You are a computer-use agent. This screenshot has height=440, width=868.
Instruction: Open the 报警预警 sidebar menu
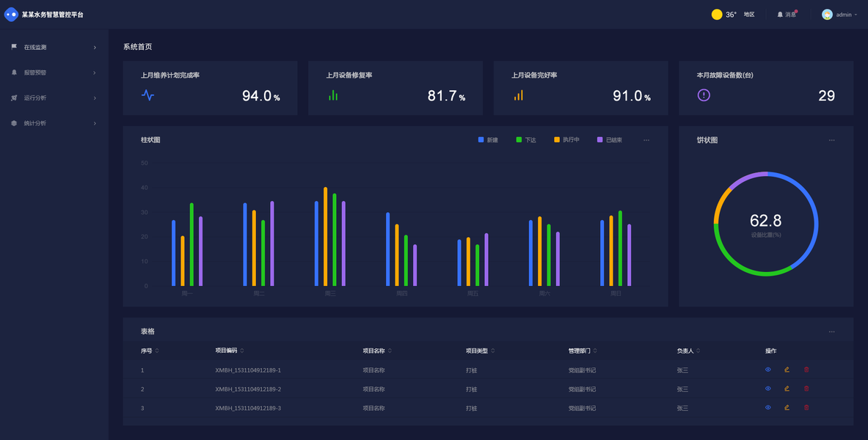(x=54, y=73)
